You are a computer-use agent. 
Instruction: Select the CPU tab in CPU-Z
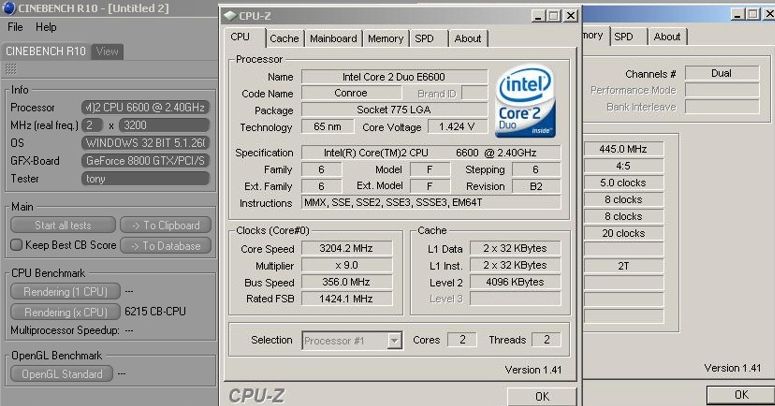240,37
